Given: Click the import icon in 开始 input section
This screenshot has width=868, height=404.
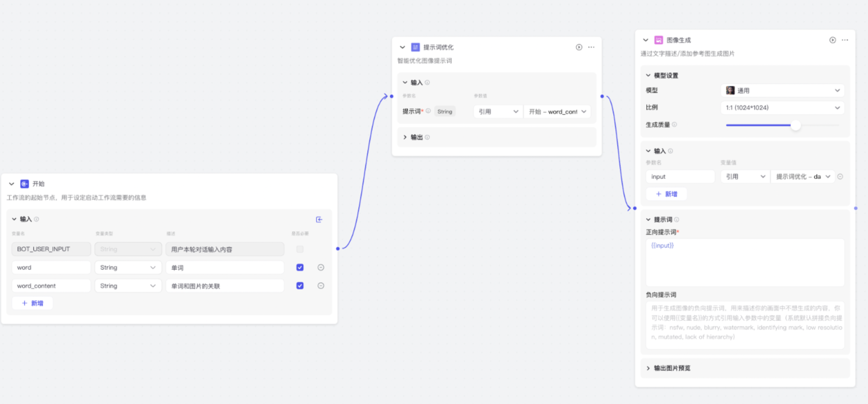Looking at the screenshot, I should pyautogui.click(x=319, y=219).
